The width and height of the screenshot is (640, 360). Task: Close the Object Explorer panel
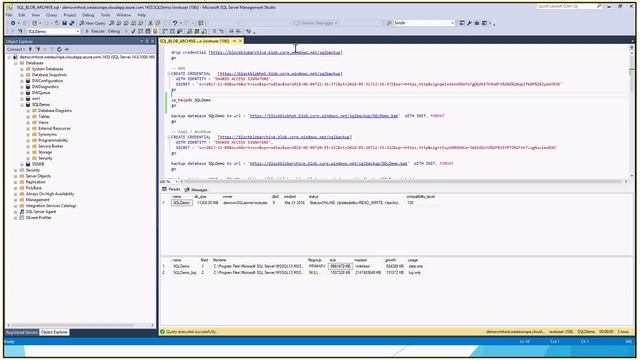click(x=152, y=41)
